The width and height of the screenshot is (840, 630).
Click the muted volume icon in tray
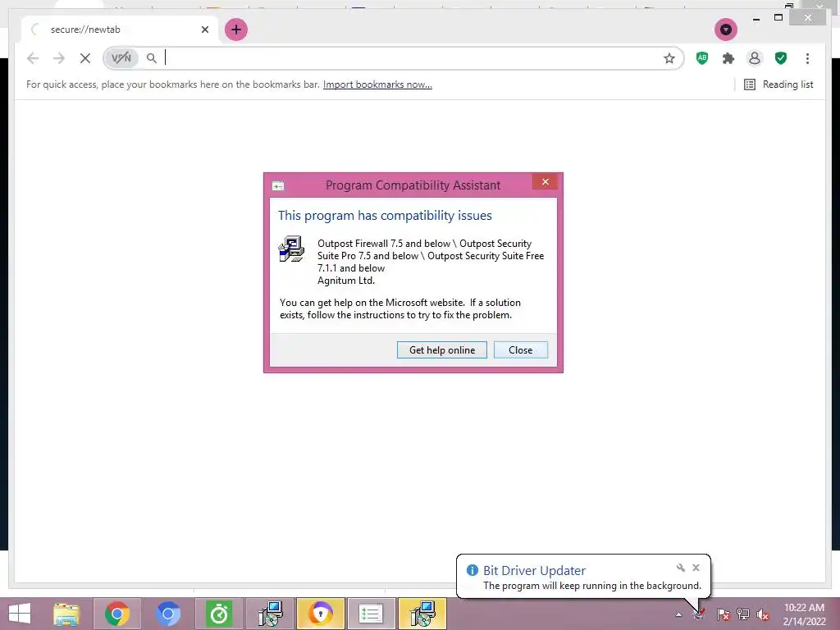pos(763,614)
